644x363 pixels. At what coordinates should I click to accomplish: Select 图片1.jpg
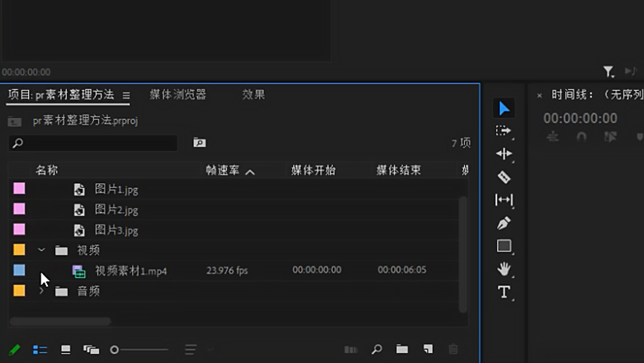(116, 189)
